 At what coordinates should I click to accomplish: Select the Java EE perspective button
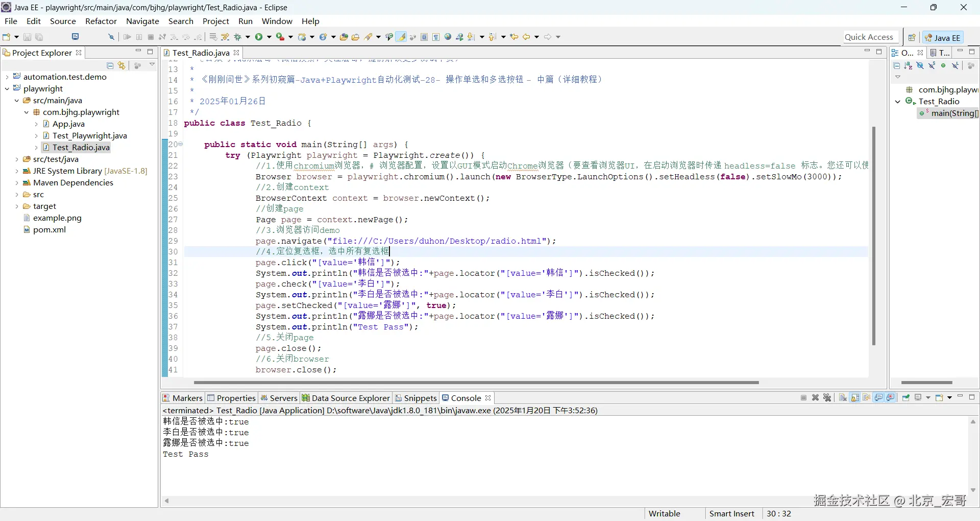tap(942, 37)
